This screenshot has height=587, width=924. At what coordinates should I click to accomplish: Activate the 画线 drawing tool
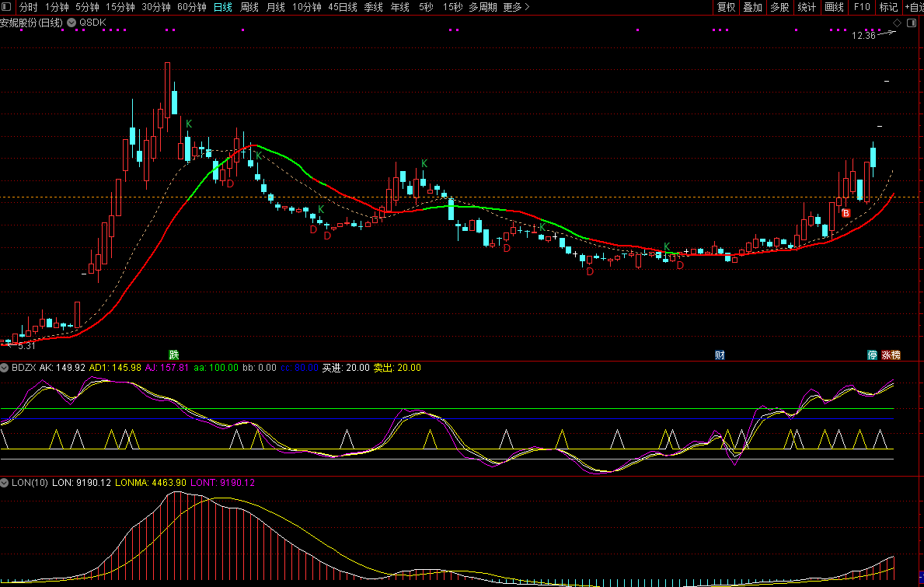click(834, 7)
